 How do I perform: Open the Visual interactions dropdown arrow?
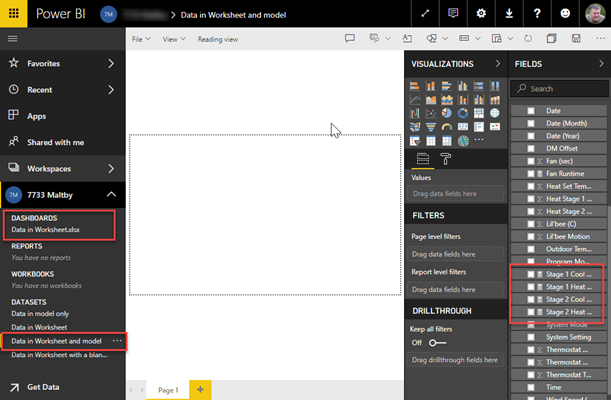[x=510, y=39]
